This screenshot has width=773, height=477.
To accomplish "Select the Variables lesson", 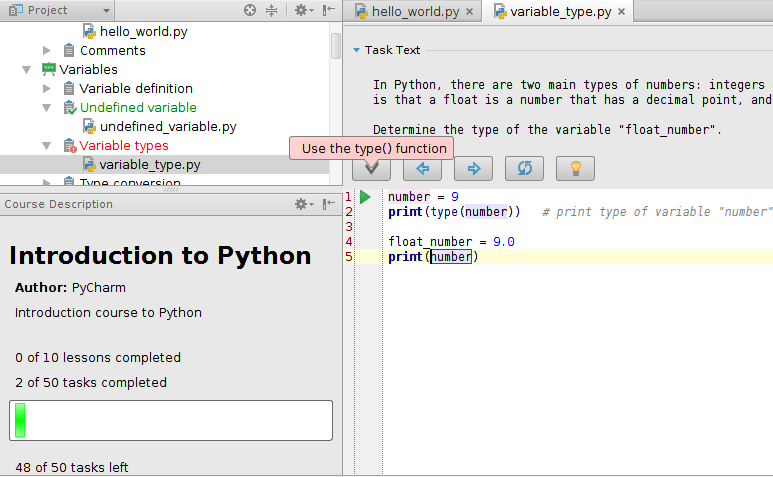I will [x=89, y=69].
